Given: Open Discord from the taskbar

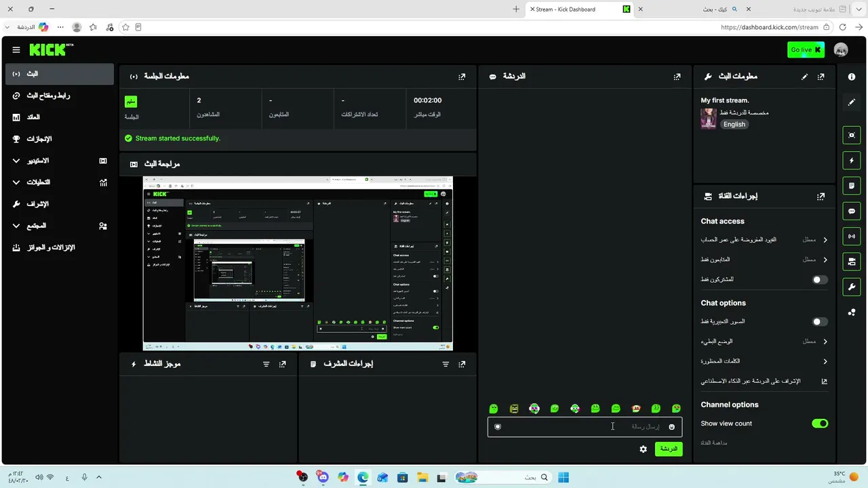Looking at the screenshot, I should tap(323, 477).
